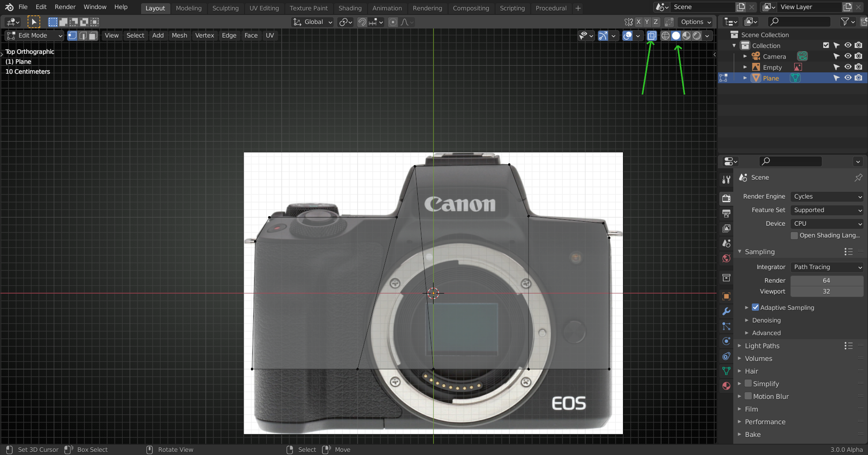The height and width of the screenshot is (455, 868).
Task: Disable the Camera eye visibility toggle
Action: tap(848, 56)
